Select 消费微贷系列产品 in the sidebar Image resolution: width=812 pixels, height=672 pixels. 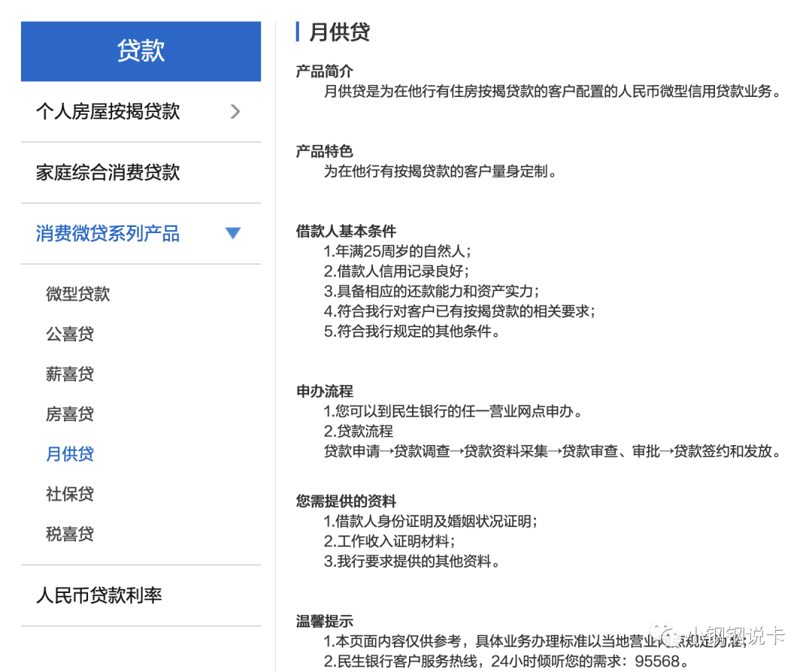point(108,233)
